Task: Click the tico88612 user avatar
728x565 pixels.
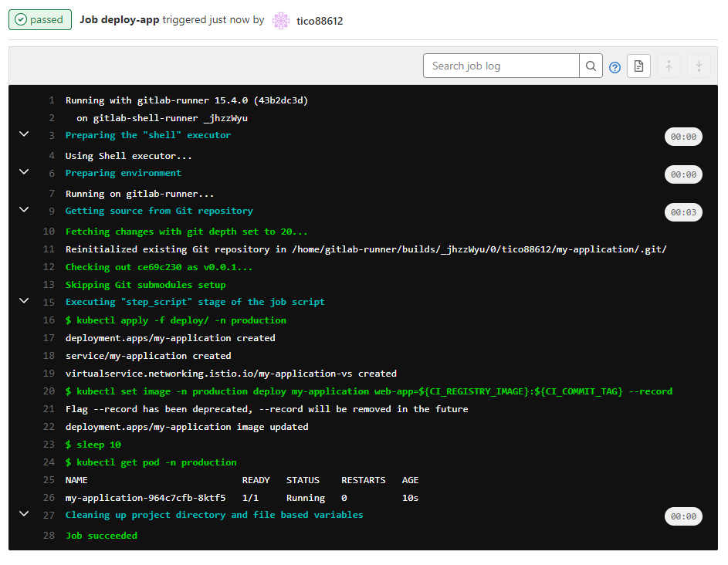Action: (282, 21)
